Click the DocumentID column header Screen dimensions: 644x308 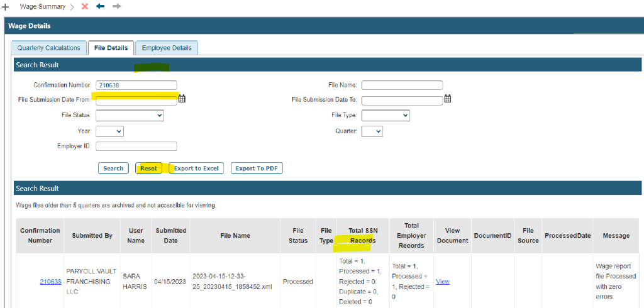[492, 236]
